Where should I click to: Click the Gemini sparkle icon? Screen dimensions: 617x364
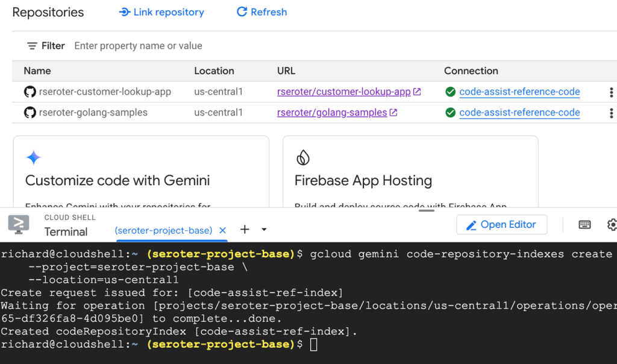[x=34, y=158]
